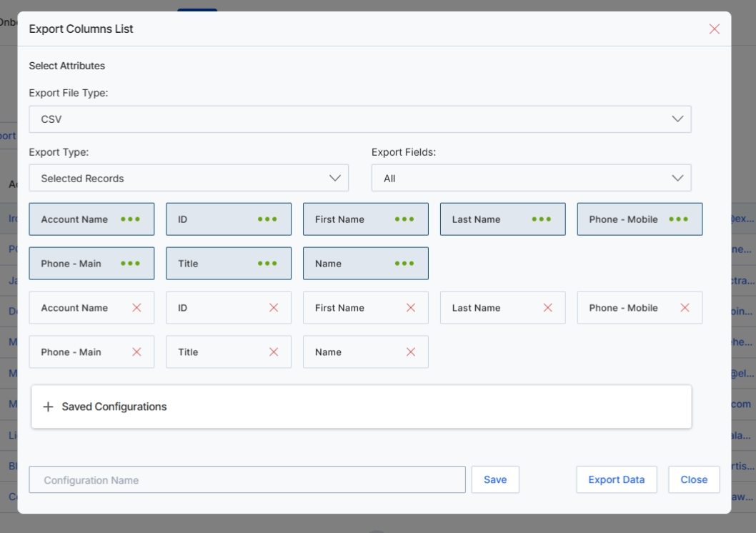The image size is (756, 533).
Task: Select the highlighted Last Name chip label
Action: click(x=476, y=219)
